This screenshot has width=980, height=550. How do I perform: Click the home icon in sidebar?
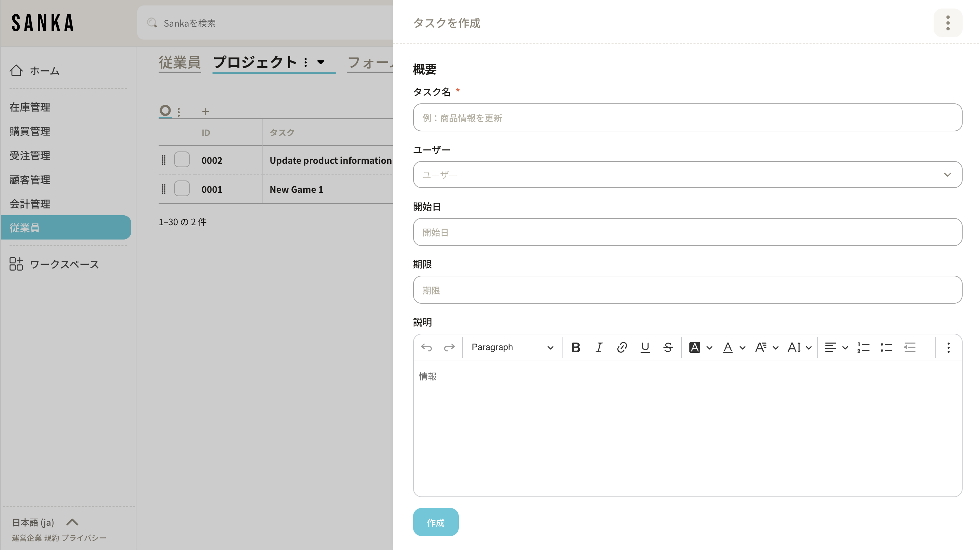coord(16,70)
